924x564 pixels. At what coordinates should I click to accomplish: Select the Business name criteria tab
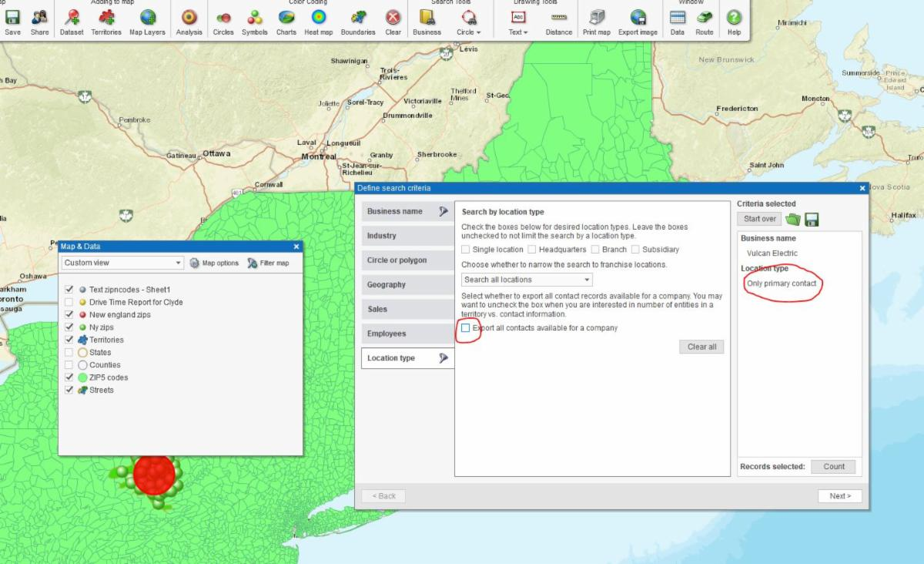click(x=407, y=211)
